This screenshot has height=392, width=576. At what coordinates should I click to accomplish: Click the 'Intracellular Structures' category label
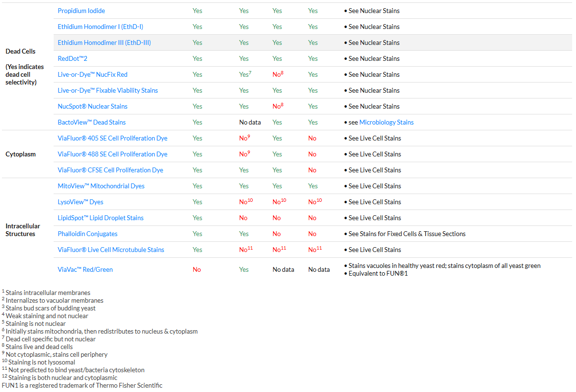23,230
